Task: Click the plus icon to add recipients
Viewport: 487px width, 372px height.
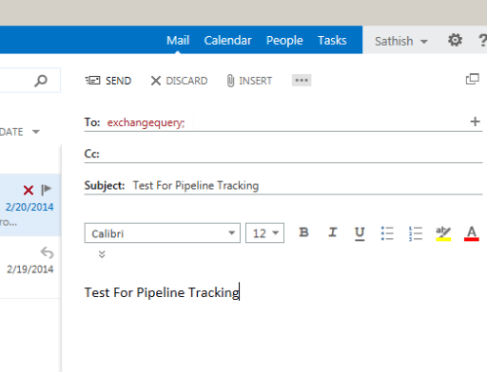Action: tap(475, 121)
